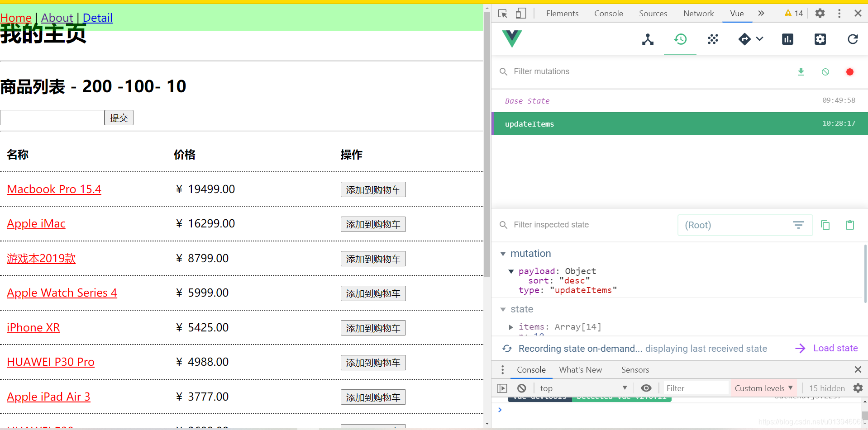Viewport: 868px width, 430px height.
Task: Click the recording state sync icon
Action: [x=507, y=349]
